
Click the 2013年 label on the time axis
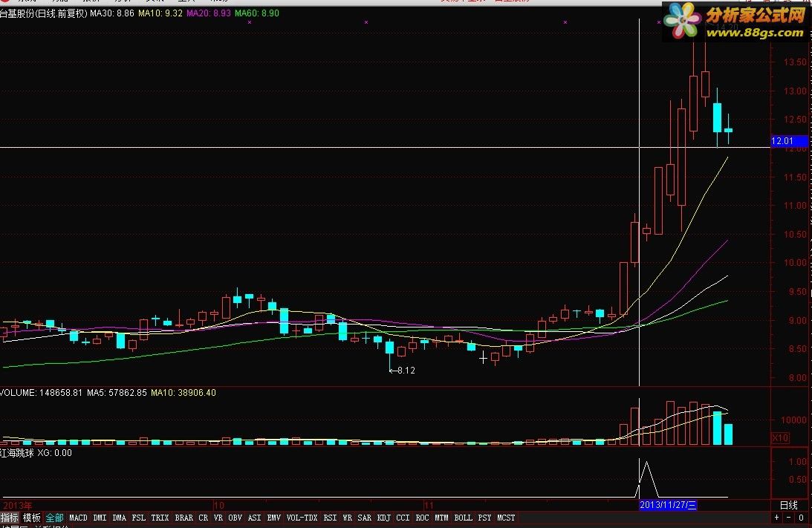[18, 505]
